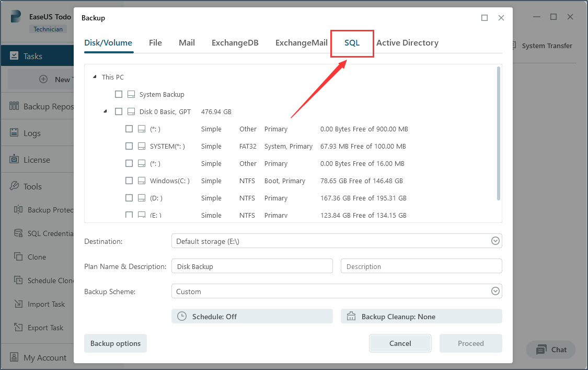Click the Backup options button
The height and width of the screenshot is (370, 588).
tap(115, 343)
